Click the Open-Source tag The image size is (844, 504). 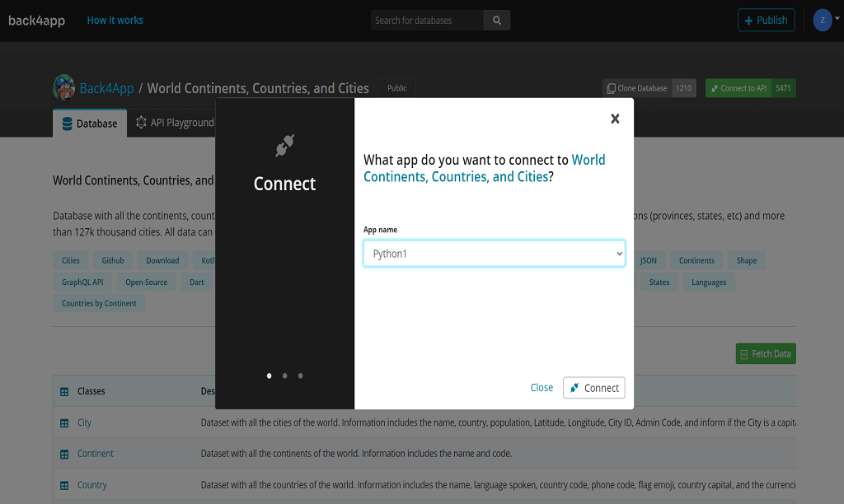point(147,282)
